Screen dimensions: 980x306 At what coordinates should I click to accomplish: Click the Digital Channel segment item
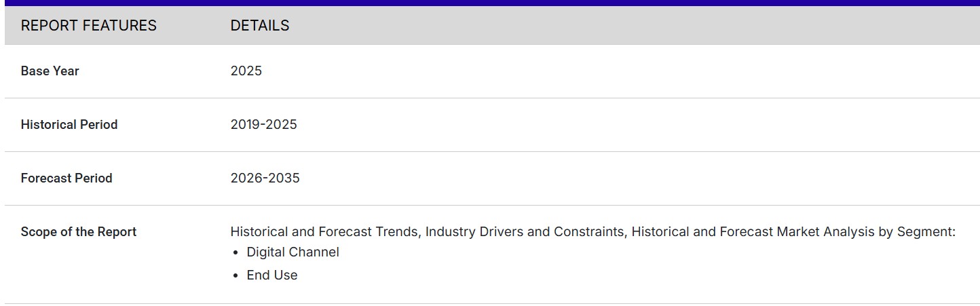coord(293,252)
